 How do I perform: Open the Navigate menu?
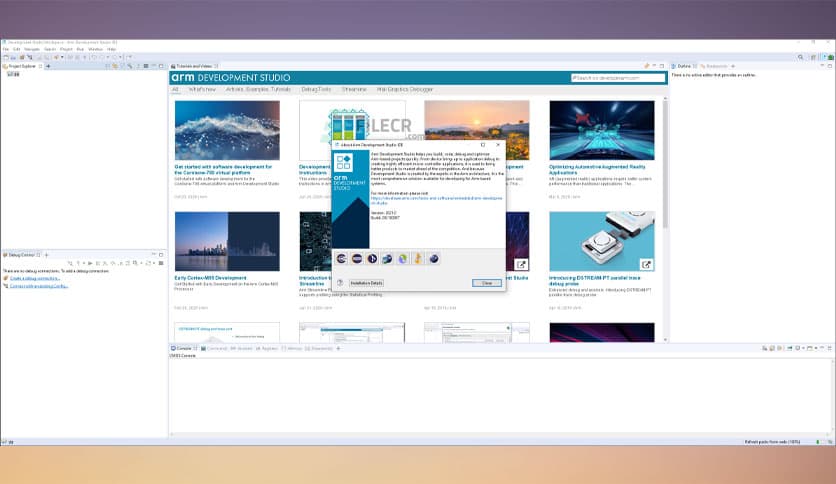click(x=32, y=49)
